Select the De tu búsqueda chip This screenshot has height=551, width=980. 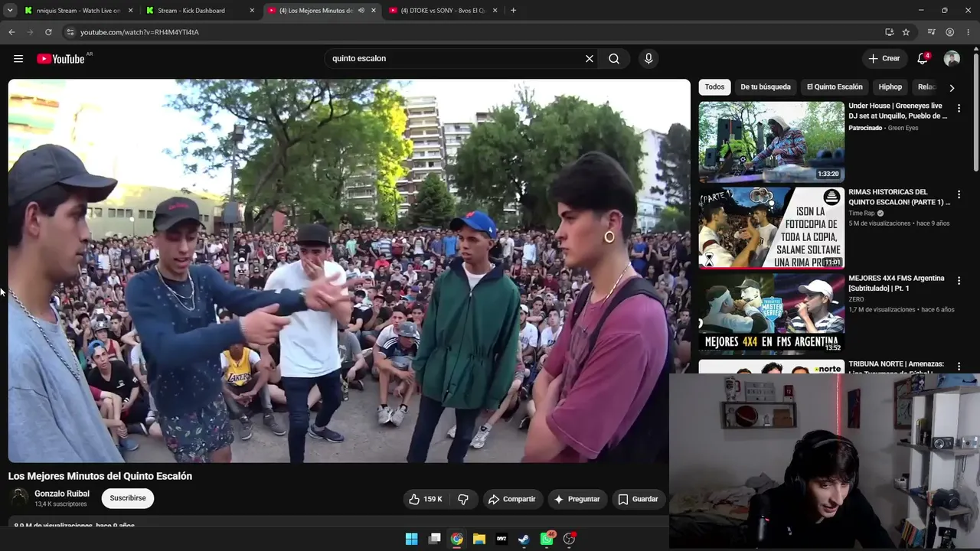tap(766, 87)
